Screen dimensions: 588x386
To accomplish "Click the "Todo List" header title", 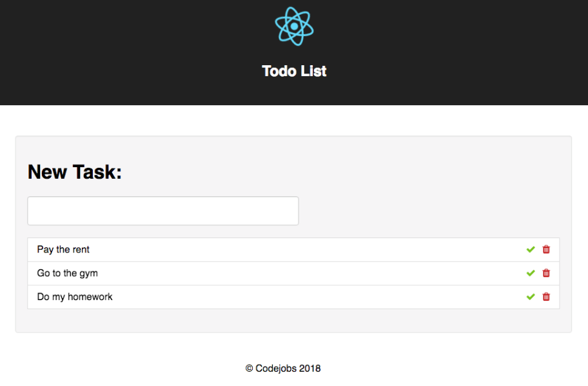I will 294,71.
